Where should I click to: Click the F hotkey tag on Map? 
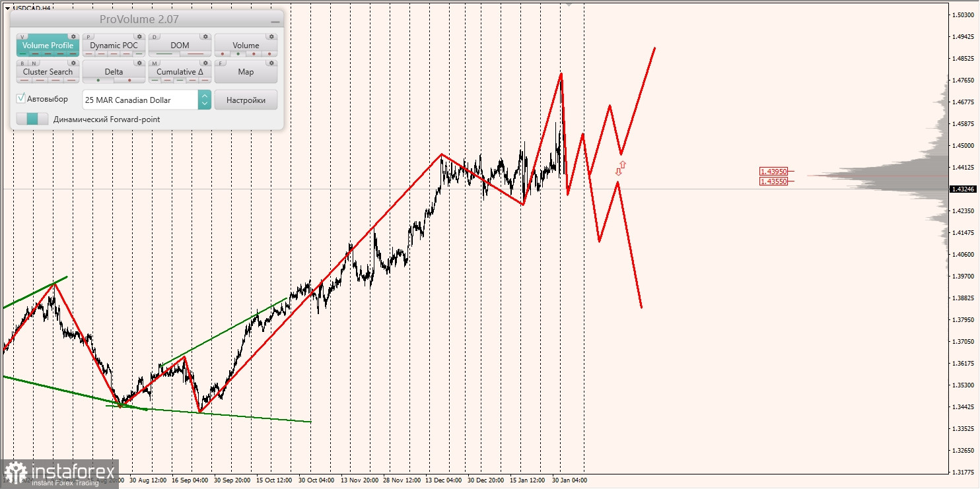pos(221,63)
